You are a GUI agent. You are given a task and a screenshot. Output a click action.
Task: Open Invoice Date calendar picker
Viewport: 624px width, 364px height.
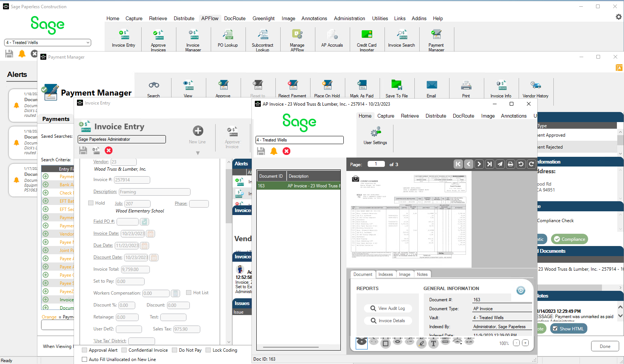[150, 234]
